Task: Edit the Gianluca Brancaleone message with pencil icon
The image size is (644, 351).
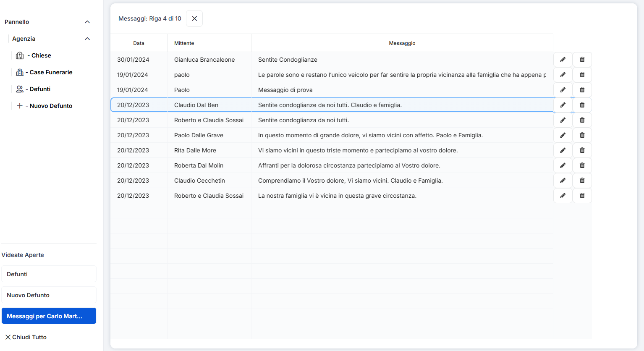Action: tap(563, 60)
